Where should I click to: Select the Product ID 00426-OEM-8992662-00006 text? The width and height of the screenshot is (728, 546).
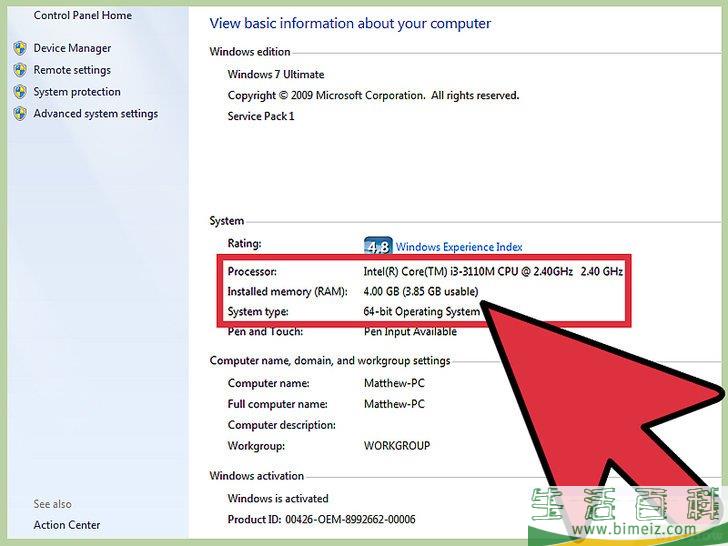[321, 520]
